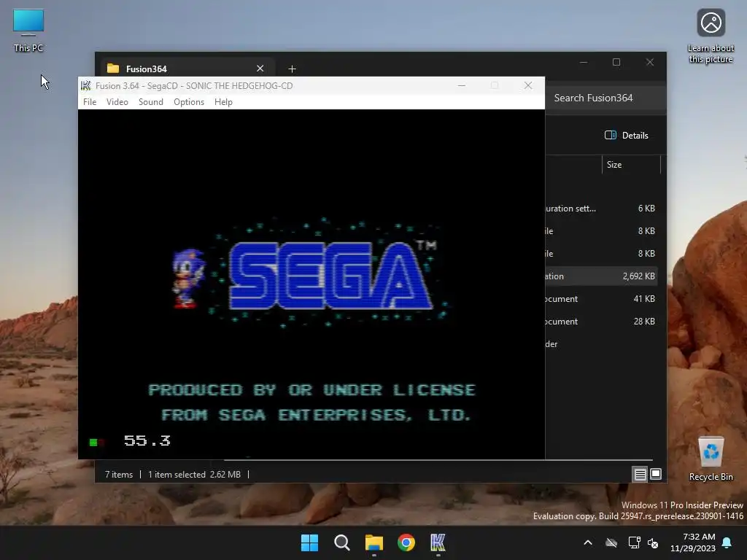
Task: Toggle the Details pane in File Explorer
Action: pos(627,135)
